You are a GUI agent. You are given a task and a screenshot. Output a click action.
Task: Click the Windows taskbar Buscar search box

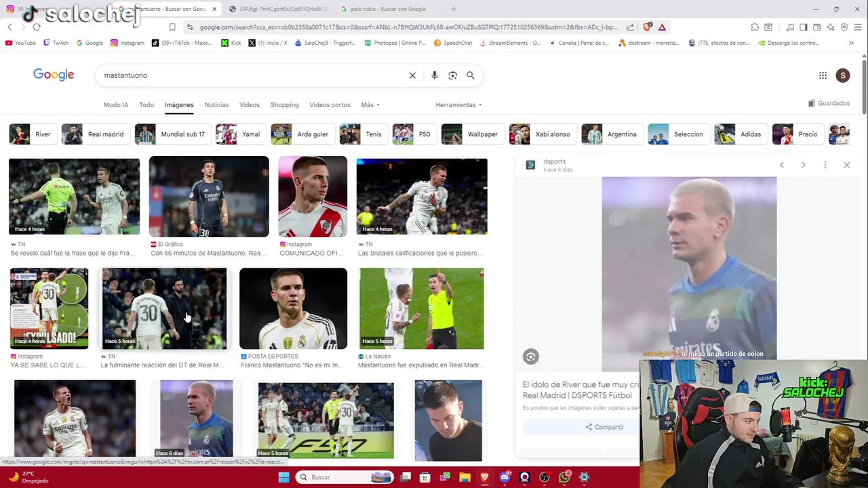tap(346, 477)
